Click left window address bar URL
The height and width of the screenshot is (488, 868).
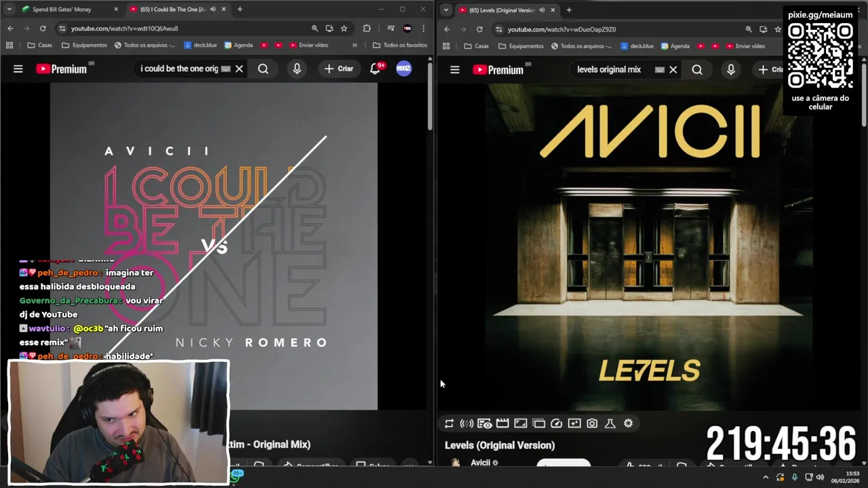pyautogui.click(x=124, y=28)
